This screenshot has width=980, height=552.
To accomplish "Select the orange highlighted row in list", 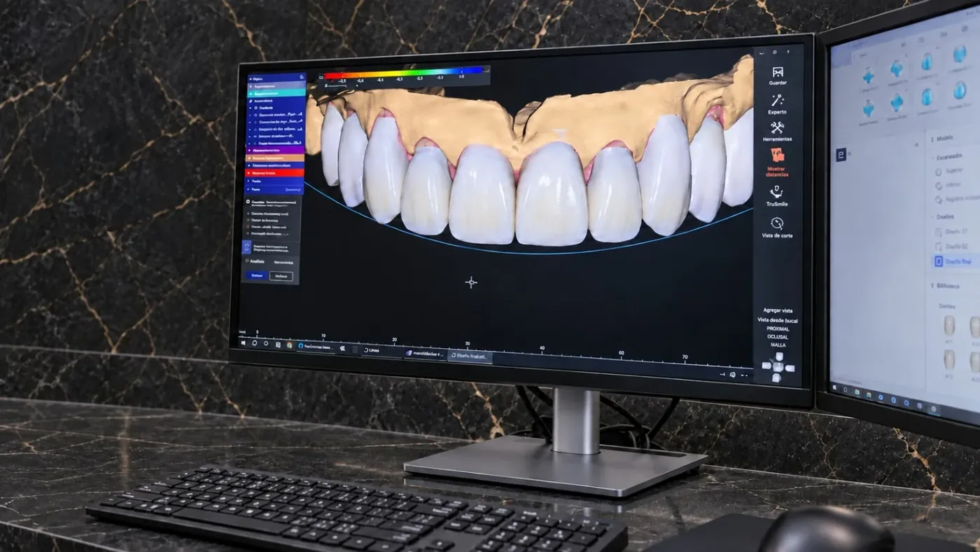I will 275,158.
